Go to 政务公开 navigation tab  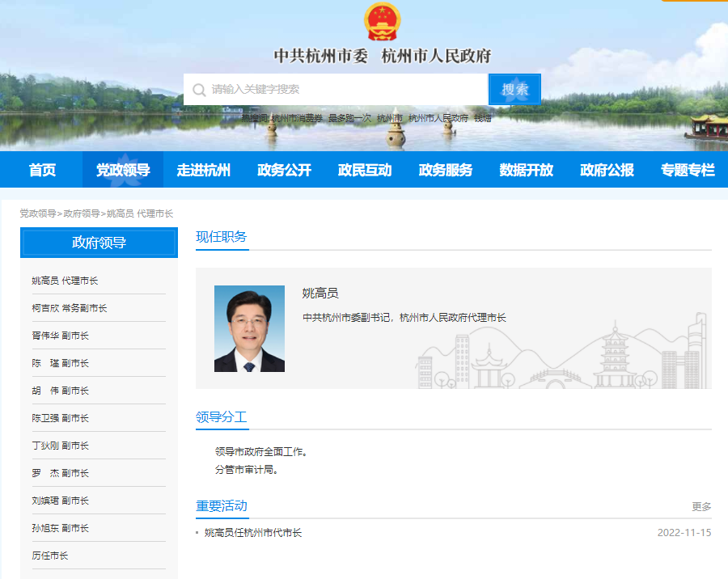click(284, 170)
